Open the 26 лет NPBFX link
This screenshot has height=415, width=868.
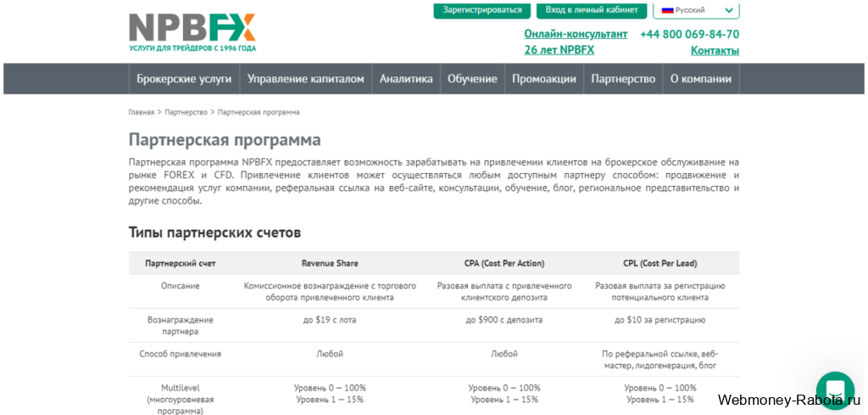[x=559, y=50]
